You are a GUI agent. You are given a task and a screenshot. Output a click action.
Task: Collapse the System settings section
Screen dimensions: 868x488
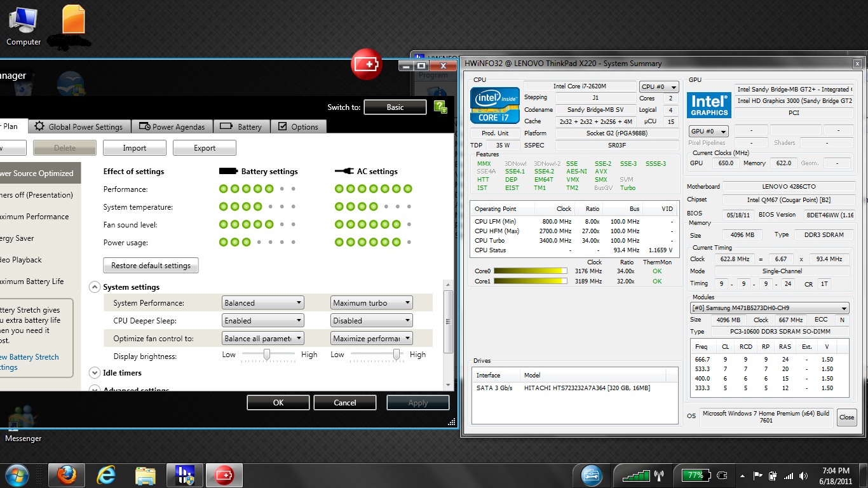(x=95, y=287)
